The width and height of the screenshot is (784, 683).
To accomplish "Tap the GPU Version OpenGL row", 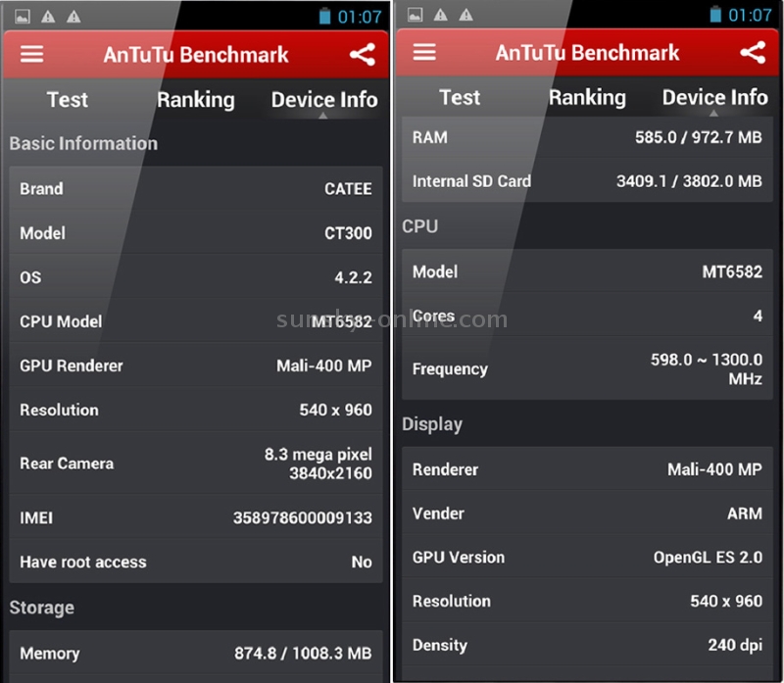I will (x=587, y=557).
